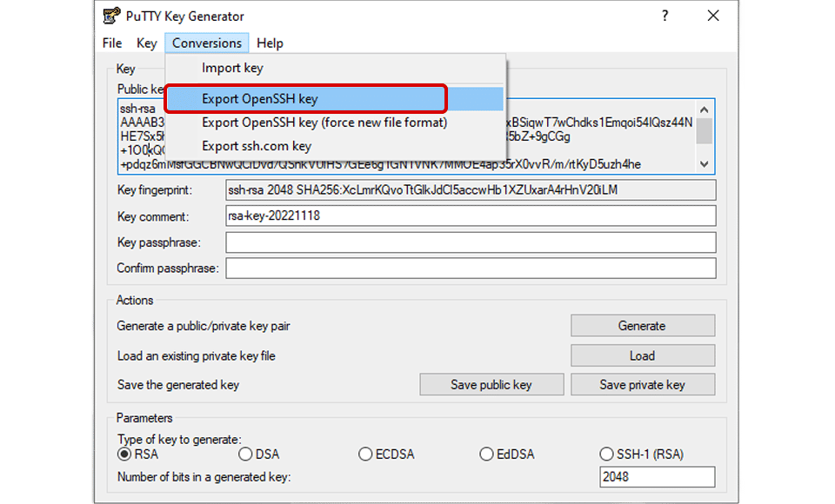Select the SSH-1 (RSA) key type
The width and height of the screenshot is (835, 504).
coord(606,454)
